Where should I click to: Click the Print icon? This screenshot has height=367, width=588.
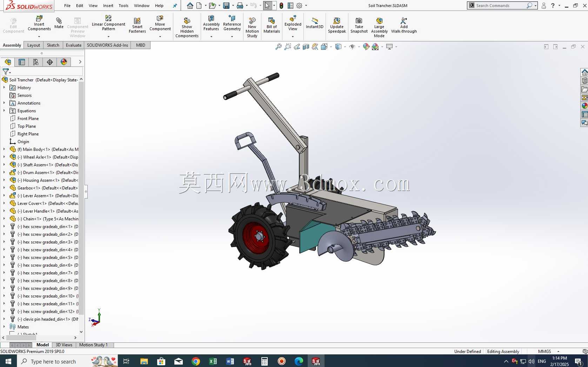(x=240, y=6)
